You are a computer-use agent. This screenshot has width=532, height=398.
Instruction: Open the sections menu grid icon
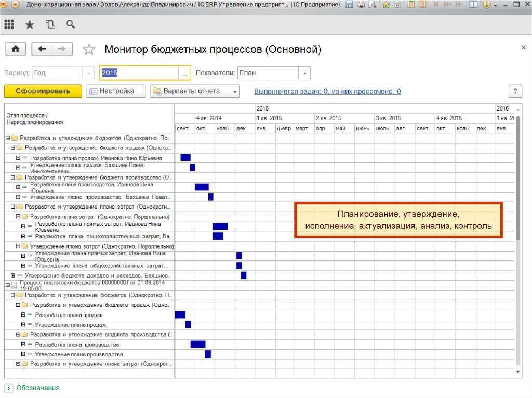click(x=9, y=24)
